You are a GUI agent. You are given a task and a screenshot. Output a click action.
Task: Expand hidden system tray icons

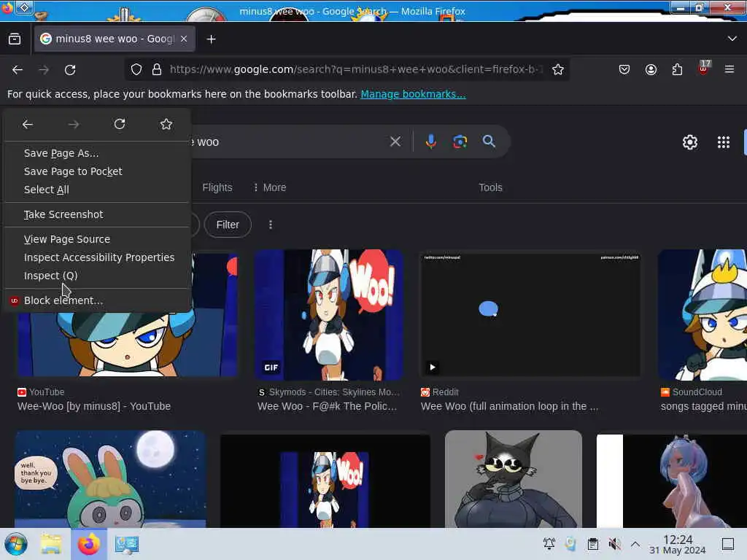(635, 544)
